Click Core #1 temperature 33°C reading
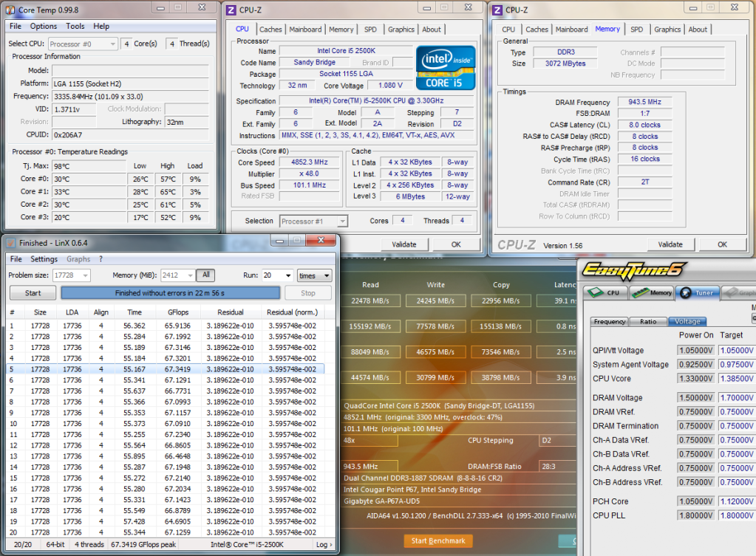The image size is (756, 556). (x=89, y=192)
